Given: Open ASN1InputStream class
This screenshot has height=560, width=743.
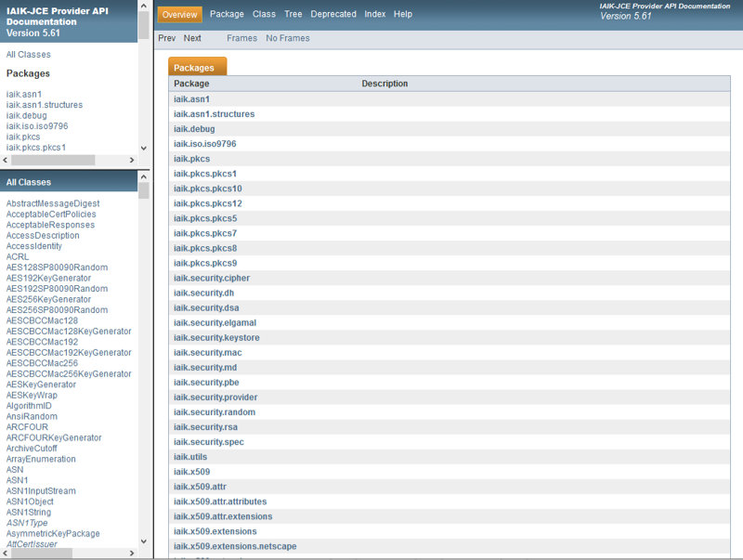Looking at the screenshot, I should 41,491.
